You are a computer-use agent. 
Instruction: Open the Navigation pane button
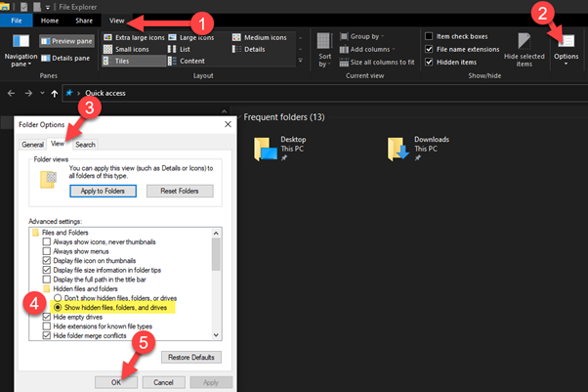[x=19, y=51]
